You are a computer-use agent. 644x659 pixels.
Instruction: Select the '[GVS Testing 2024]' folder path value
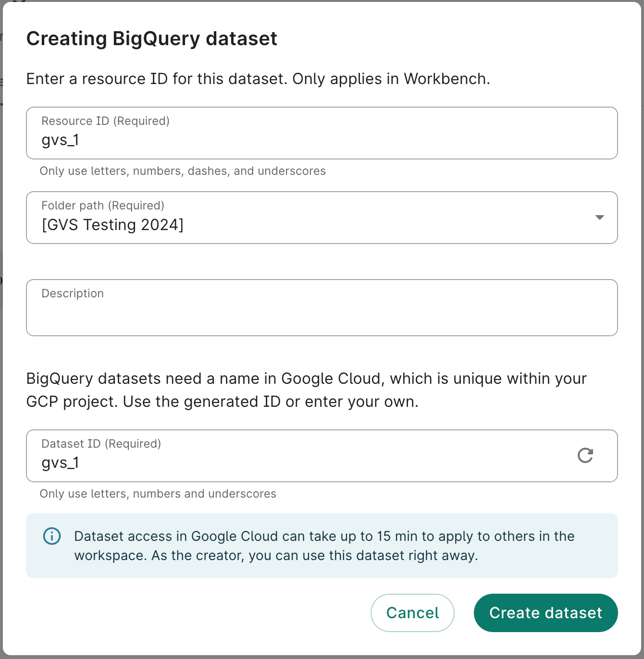point(112,225)
